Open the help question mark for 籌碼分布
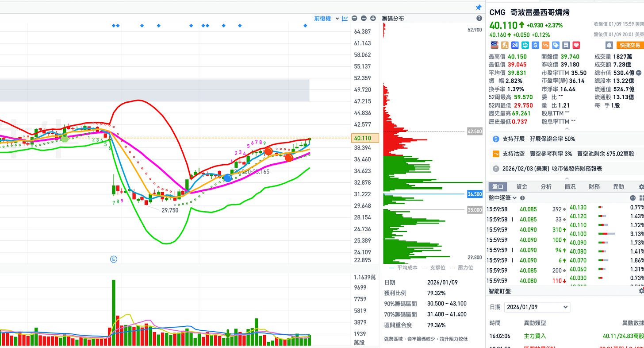The image size is (644, 348). pos(479,19)
